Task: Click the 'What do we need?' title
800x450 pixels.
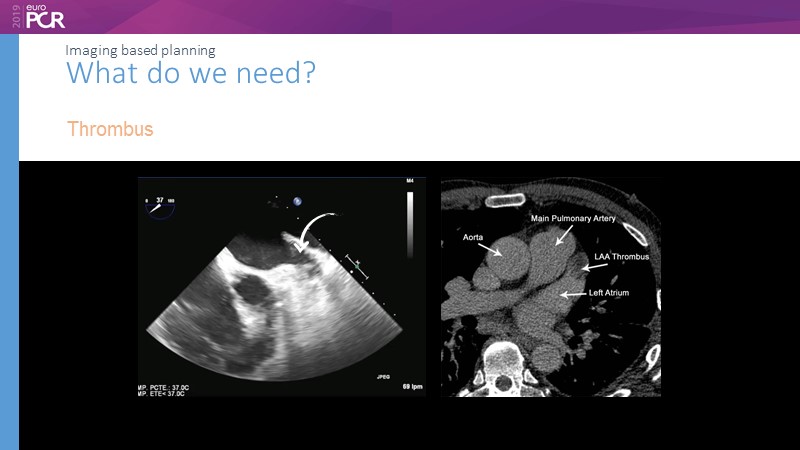Action: tap(190, 73)
